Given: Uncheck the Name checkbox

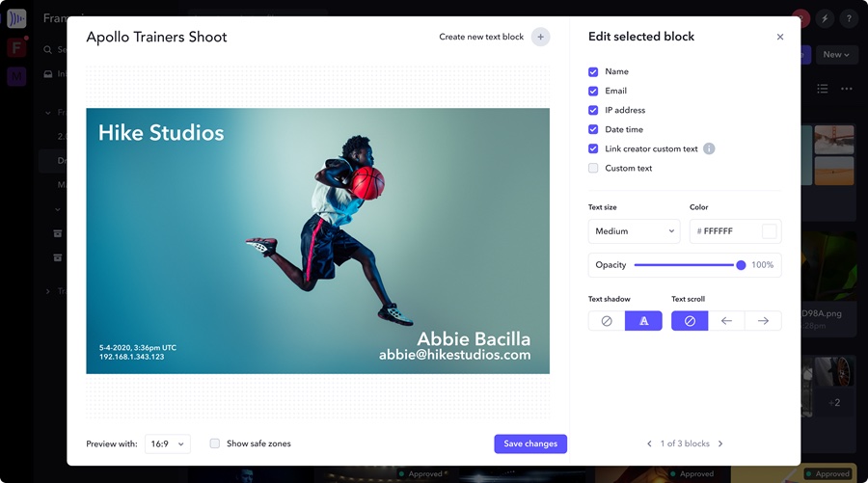Looking at the screenshot, I should [593, 71].
